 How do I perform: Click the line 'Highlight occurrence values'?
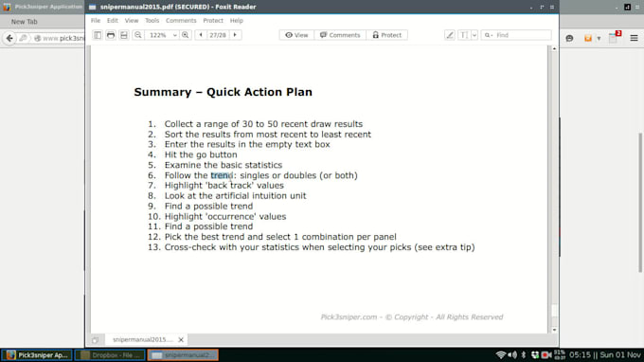pyautogui.click(x=225, y=217)
